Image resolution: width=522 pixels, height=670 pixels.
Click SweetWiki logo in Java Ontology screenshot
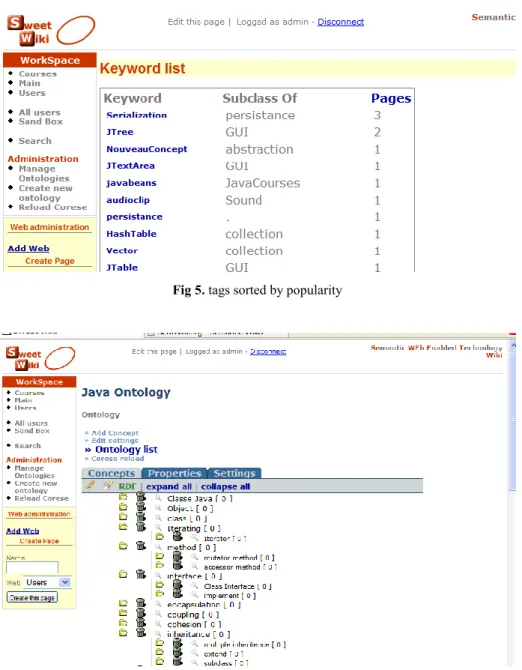[41, 359]
